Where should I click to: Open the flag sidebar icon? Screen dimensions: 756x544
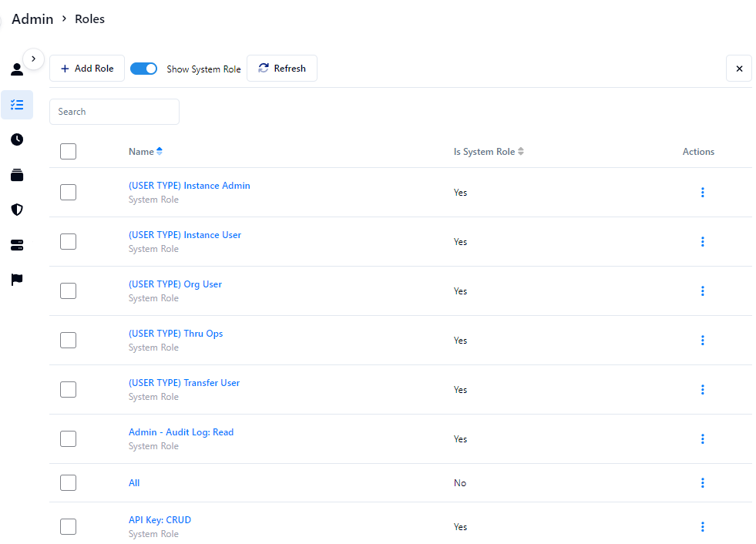(x=17, y=280)
